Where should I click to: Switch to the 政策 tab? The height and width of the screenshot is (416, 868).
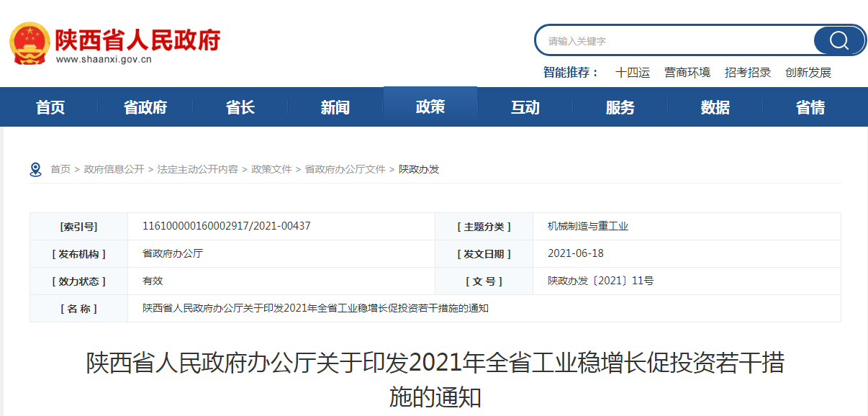pos(430,107)
